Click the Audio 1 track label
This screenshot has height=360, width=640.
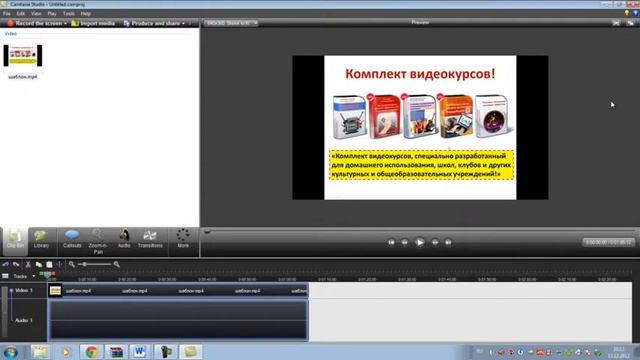(x=24, y=320)
